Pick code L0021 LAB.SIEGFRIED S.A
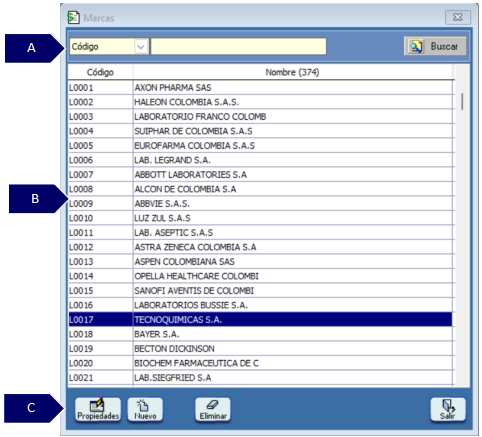This screenshot has height=437, width=482. click(260, 378)
